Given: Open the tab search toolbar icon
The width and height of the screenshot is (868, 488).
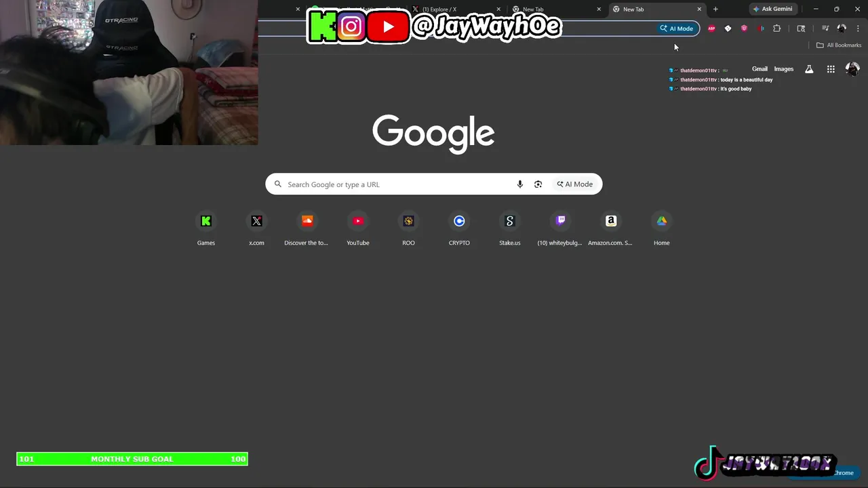Looking at the screenshot, I should click(x=801, y=28).
